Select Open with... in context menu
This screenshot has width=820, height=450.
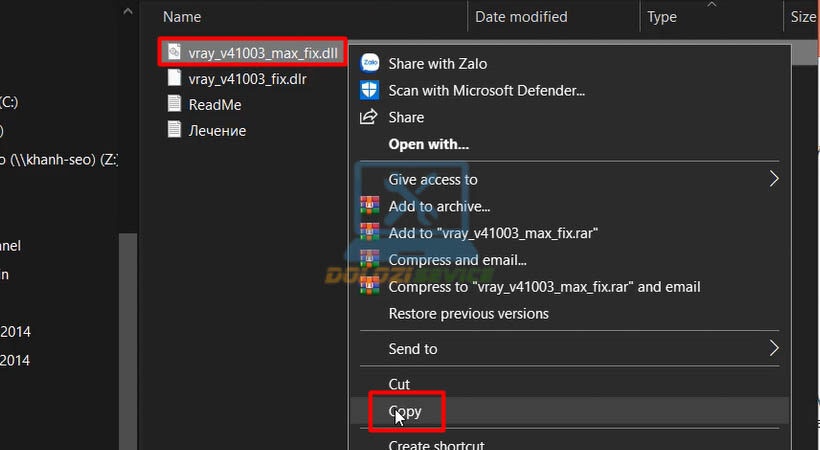point(428,144)
